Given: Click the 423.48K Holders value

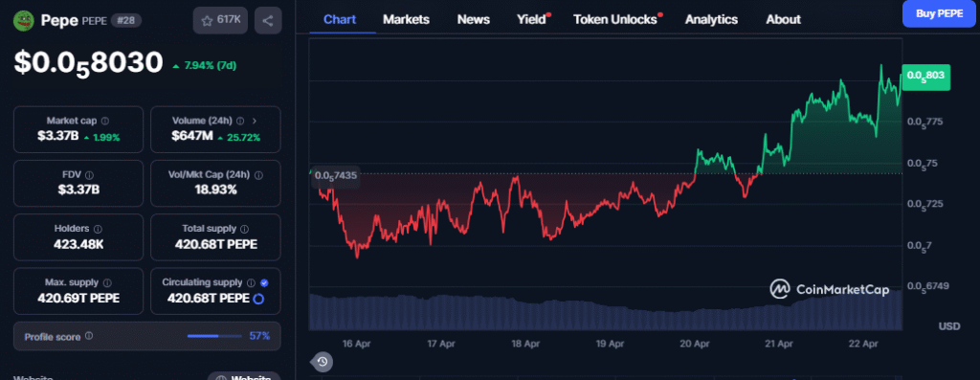Looking at the screenshot, I should [78, 244].
